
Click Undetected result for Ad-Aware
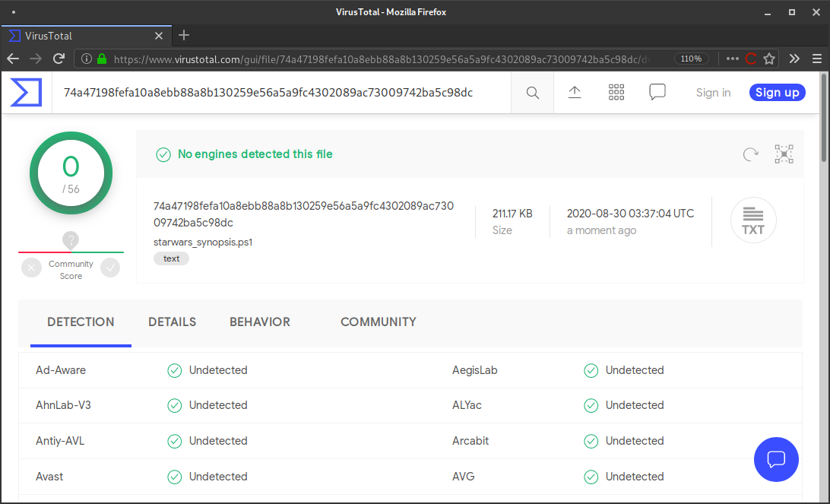click(218, 370)
